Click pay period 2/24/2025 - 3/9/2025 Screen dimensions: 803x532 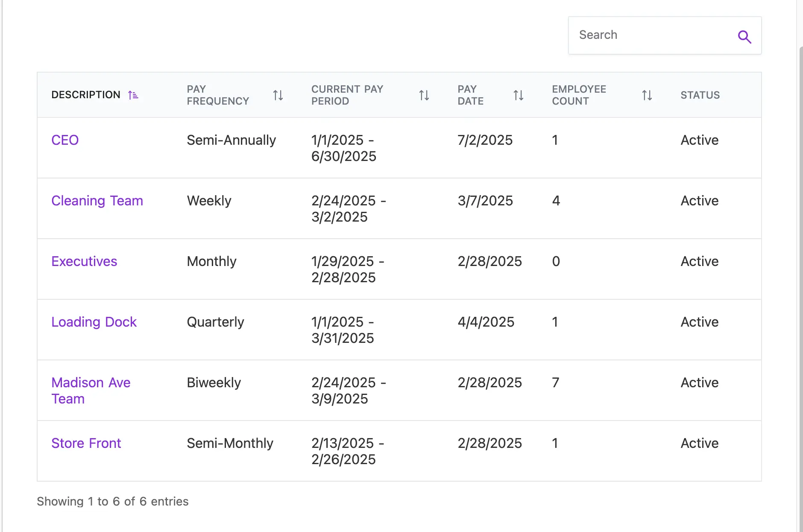pyautogui.click(x=349, y=391)
